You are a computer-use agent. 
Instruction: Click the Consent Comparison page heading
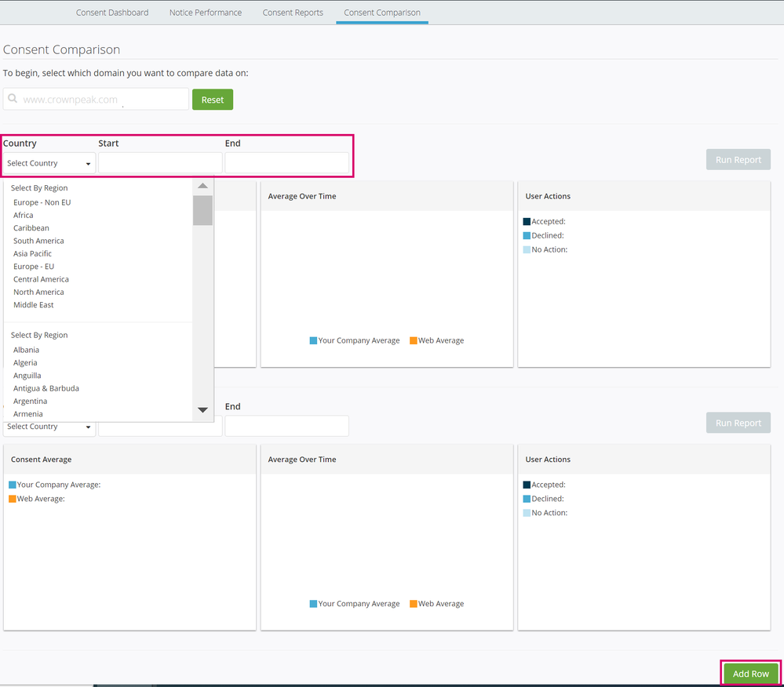pos(61,49)
